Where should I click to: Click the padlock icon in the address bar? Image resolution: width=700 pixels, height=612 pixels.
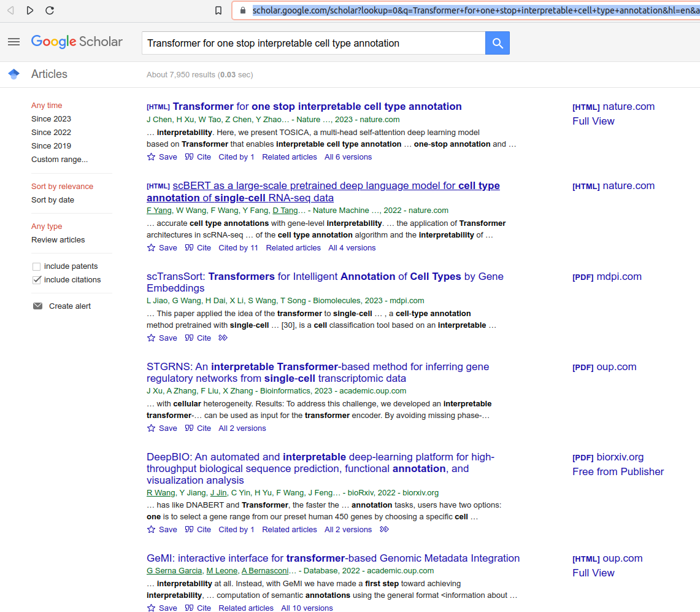tap(243, 10)
